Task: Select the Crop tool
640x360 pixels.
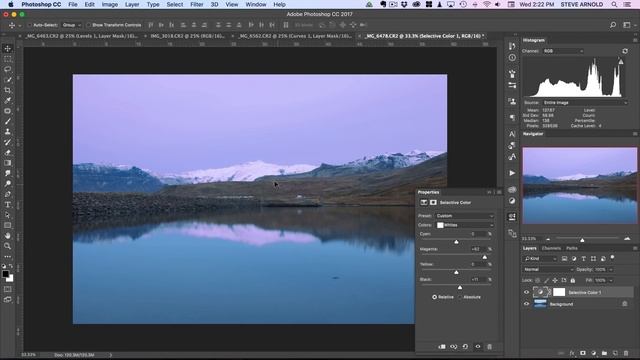Action: [x=7, y=90]
